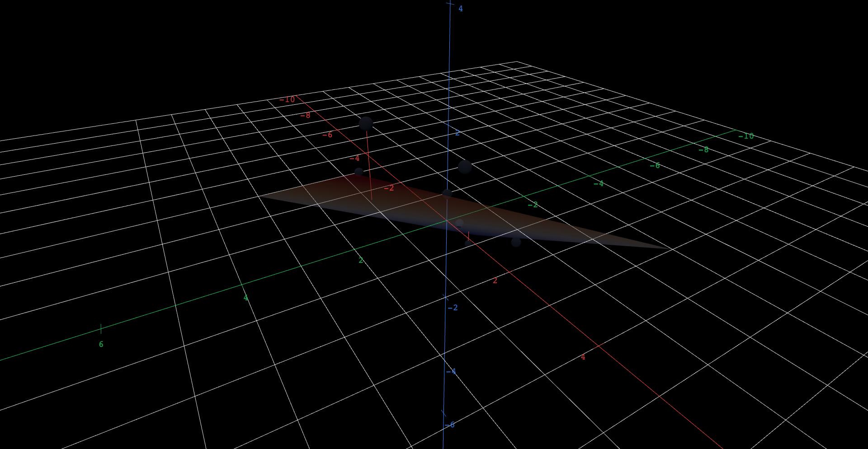Select the green axis label 2
The width and height of the screenshot is (868, 449).
[x=361, y=260]
